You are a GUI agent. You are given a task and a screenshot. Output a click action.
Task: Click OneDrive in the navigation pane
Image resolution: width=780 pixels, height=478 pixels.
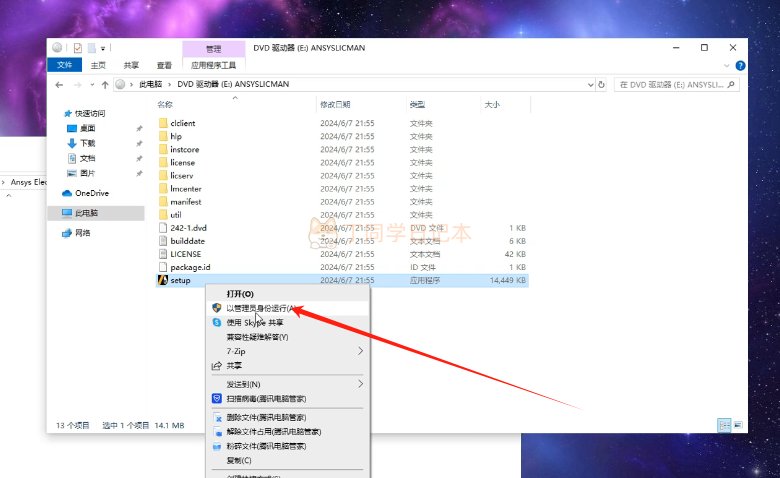(x=85, y=193)
